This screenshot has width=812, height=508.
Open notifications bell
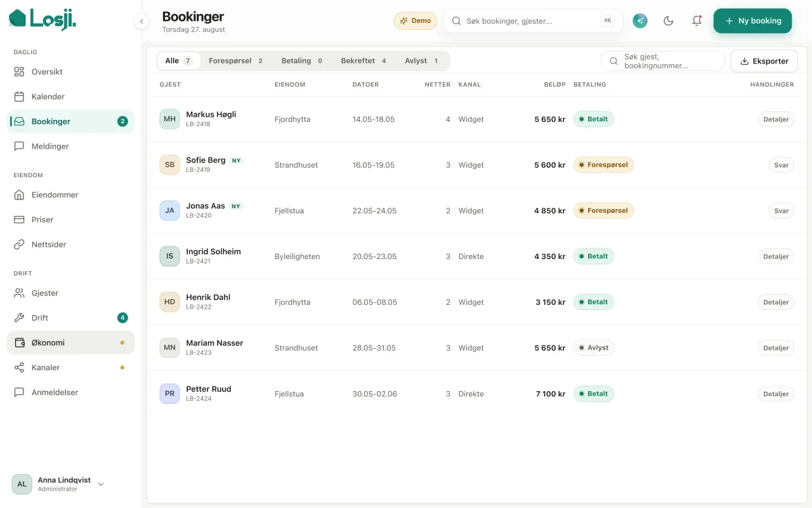coord(697,21)
